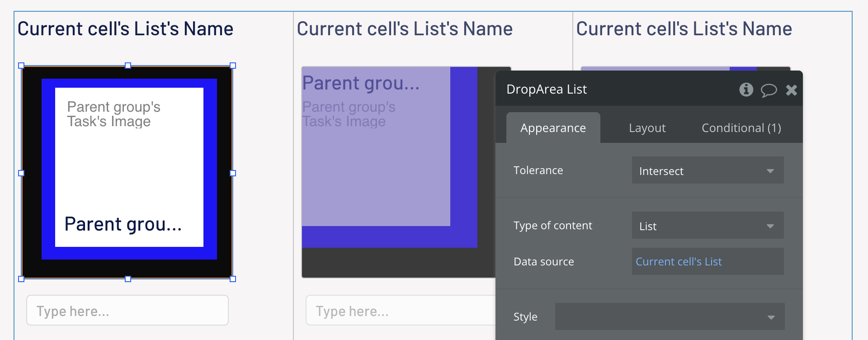This screenshot has height=340, width=868.
Task: Select the third column's List's Name heading
Action: click(684, 29)
